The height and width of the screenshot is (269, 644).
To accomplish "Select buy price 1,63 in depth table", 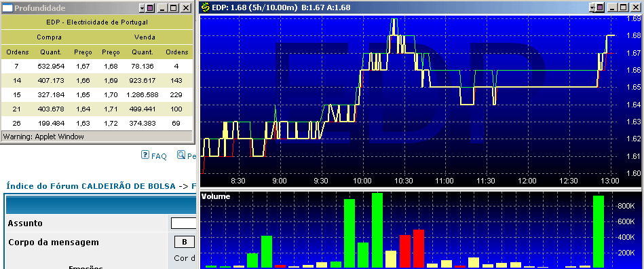I will [83, 124].
